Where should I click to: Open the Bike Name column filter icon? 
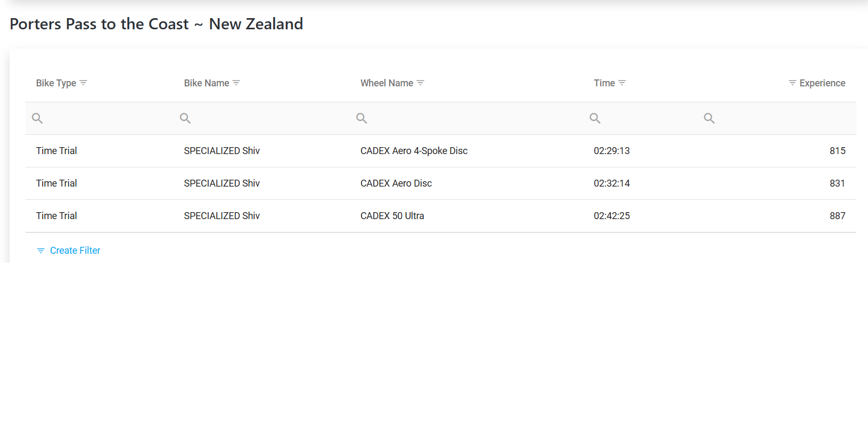[x=236, y=83]
